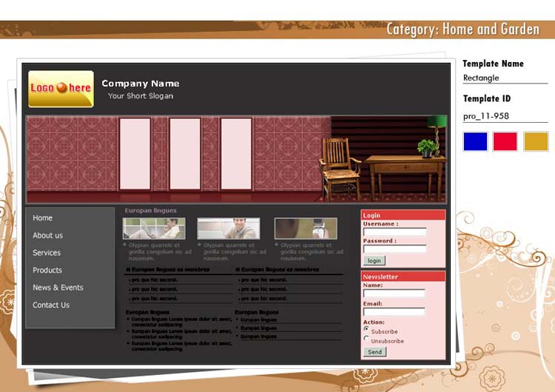The image size is (555, 392).
Task: Click the Username input field
Action: coord(394,232)
